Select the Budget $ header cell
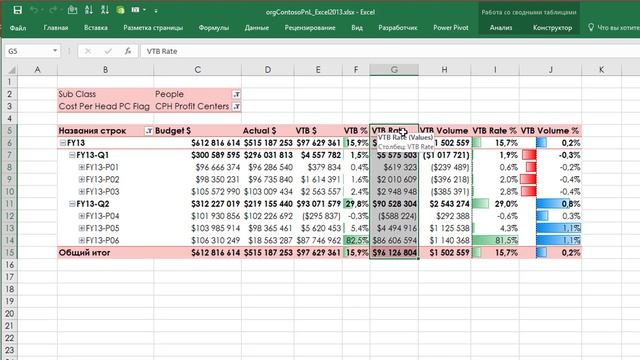 (197, 131)
